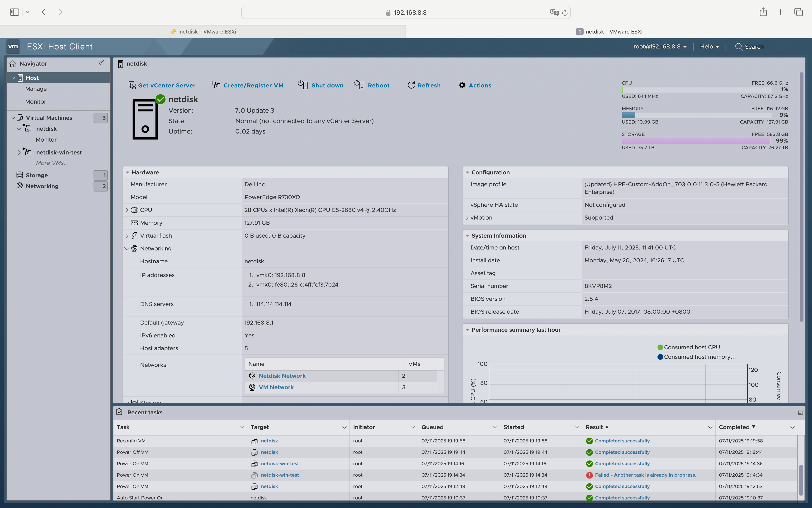Toggle Consumed host CPU legend item

[689, 347]
